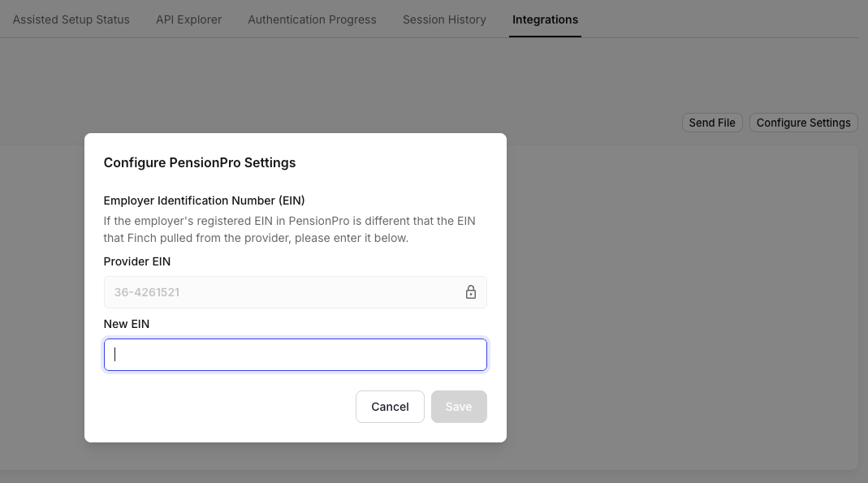This screenshot has height=483, width=868.
Task: Switch to the API Explorer tab
Action: tap(188, 19)
